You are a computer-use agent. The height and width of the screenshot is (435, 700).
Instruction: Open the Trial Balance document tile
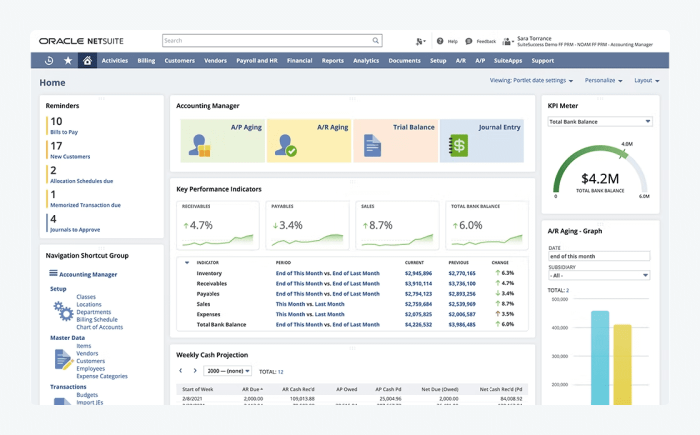(x=396, y=141)
